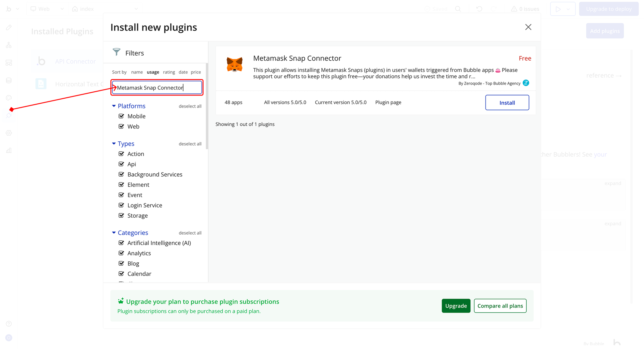Click the Filters funnel icon
Screen dimensions: 644x349
pos(117,52)
